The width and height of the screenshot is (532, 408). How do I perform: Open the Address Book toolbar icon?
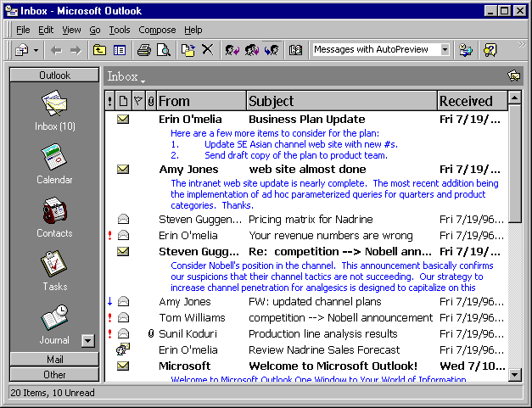coord(295,51)
